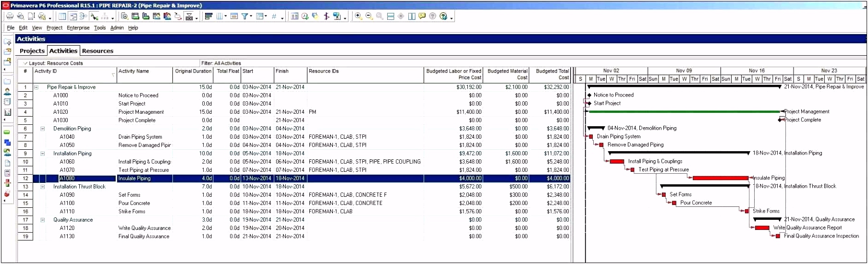Screen dimensions: 868x264
Task: Click the Zoom Out magnifier icon
Action: coord(369,16)
